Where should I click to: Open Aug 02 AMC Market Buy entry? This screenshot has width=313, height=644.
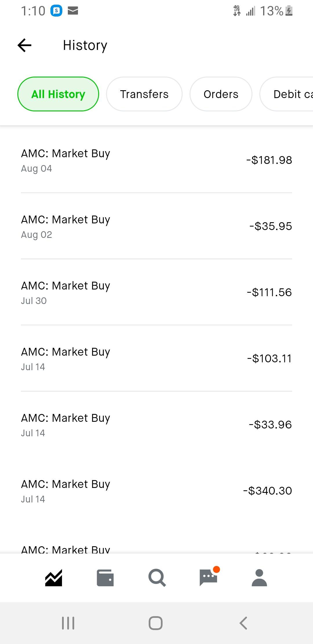pos(156,226)
